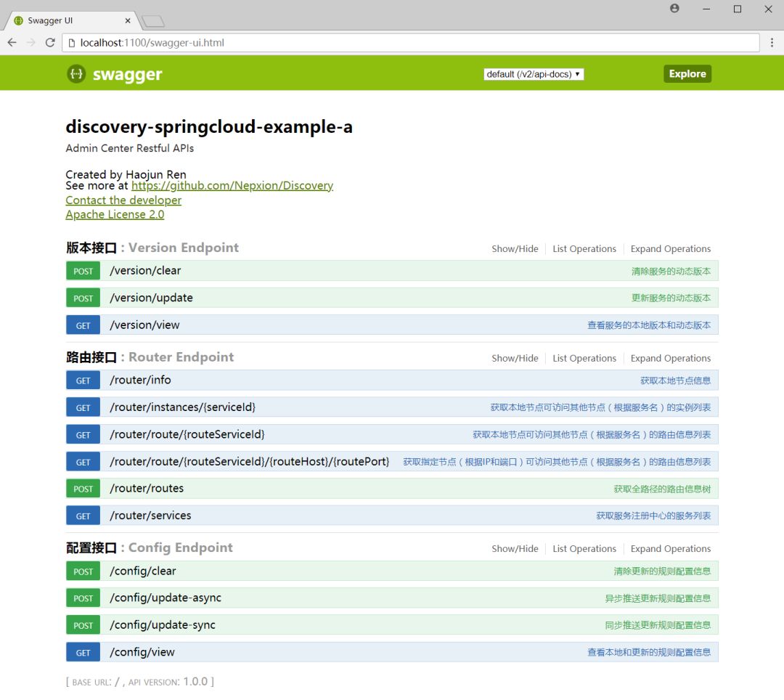Click the 查看本地和更新的规则配置信息 description
Screen dimensions: 784x700
point(649,653)
